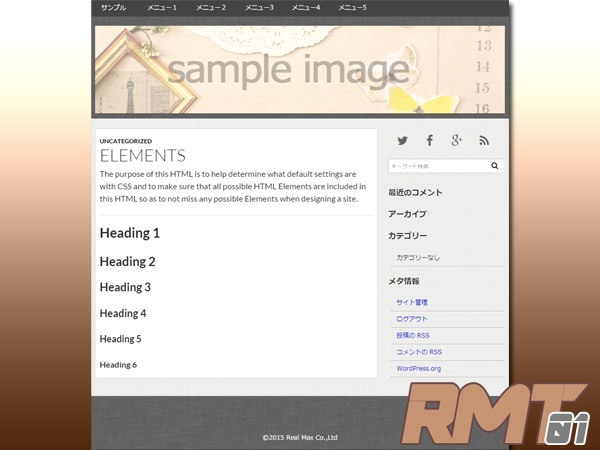The image size is (600, 450).
Task: Open the UNCATEGORIZED category link
Action: pos(126,141)
